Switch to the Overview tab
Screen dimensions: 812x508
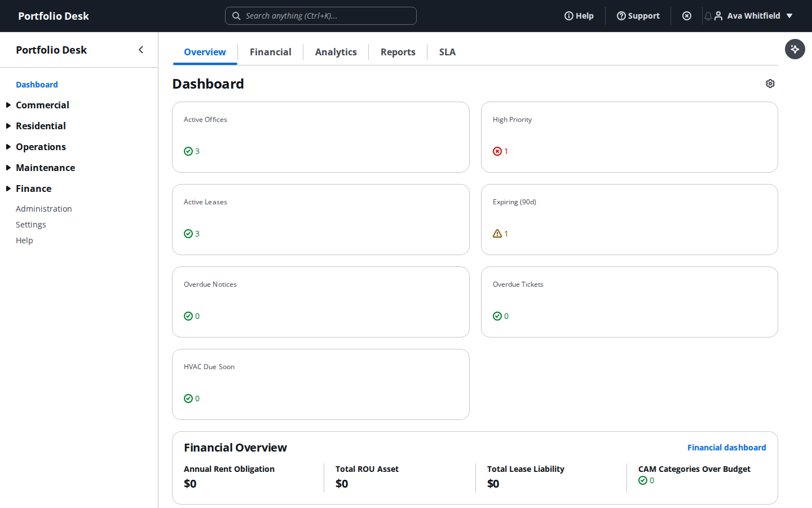pos(205,52)
